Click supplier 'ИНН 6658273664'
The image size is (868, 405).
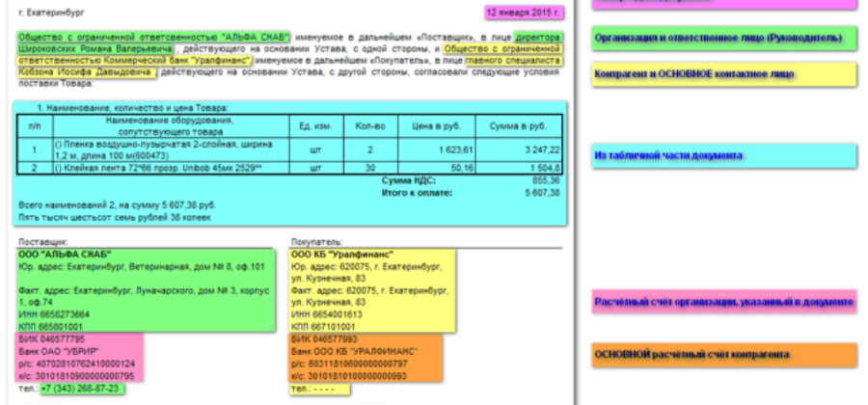click(54, 314)
